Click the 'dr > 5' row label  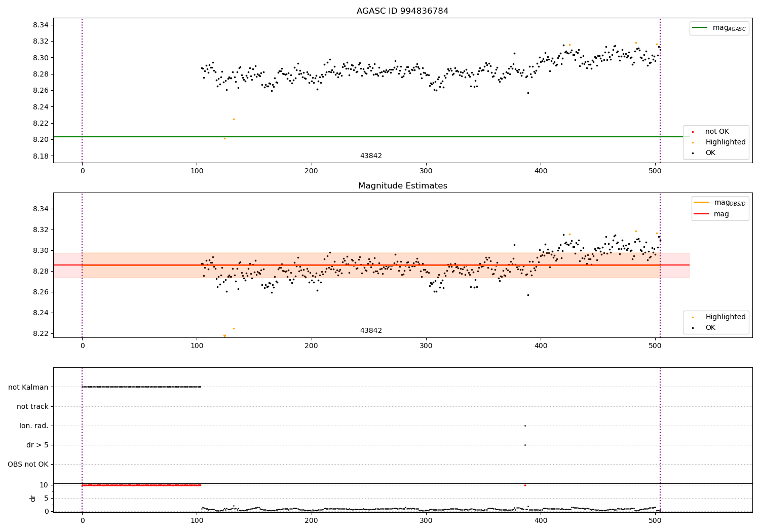[x=37, y=445]
